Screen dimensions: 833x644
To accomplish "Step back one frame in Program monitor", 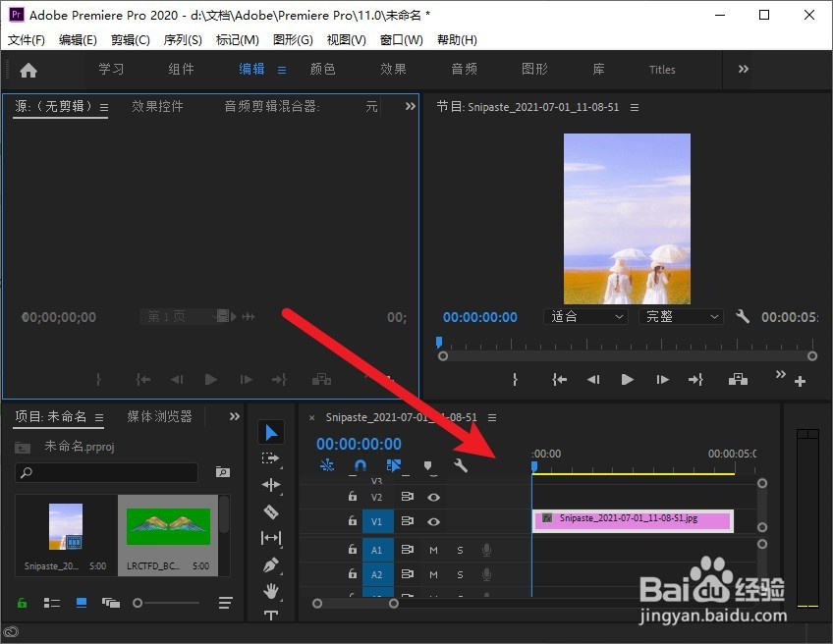I will coord(593,379).
